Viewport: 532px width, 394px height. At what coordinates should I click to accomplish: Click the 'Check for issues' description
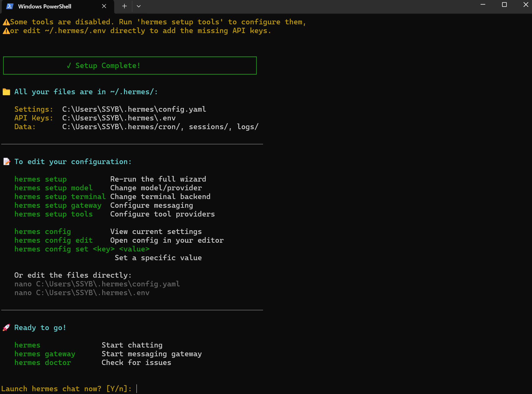(136, 362)
